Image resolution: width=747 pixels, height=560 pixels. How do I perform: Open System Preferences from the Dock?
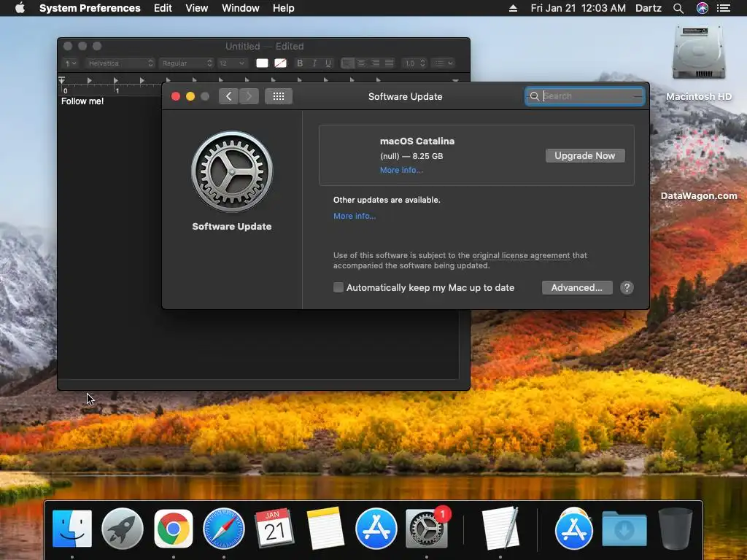(426, 529)
